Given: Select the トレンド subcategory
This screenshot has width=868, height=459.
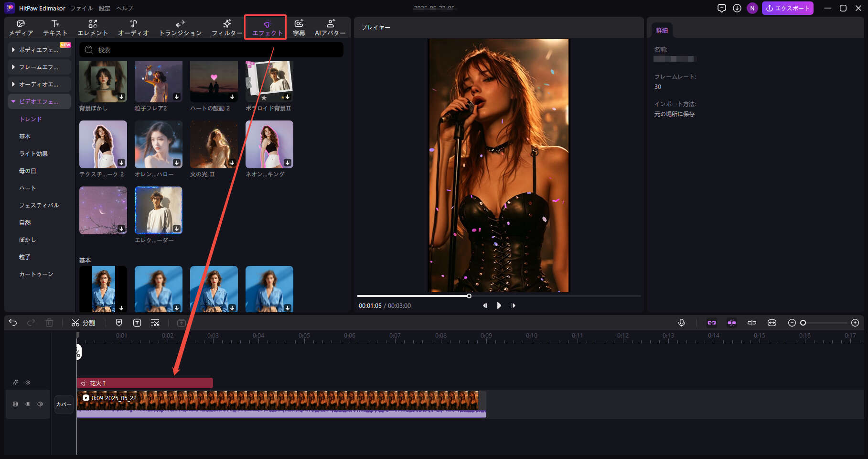Looking at the screenshot, I should pyautogui.click(x=31, y=119).
